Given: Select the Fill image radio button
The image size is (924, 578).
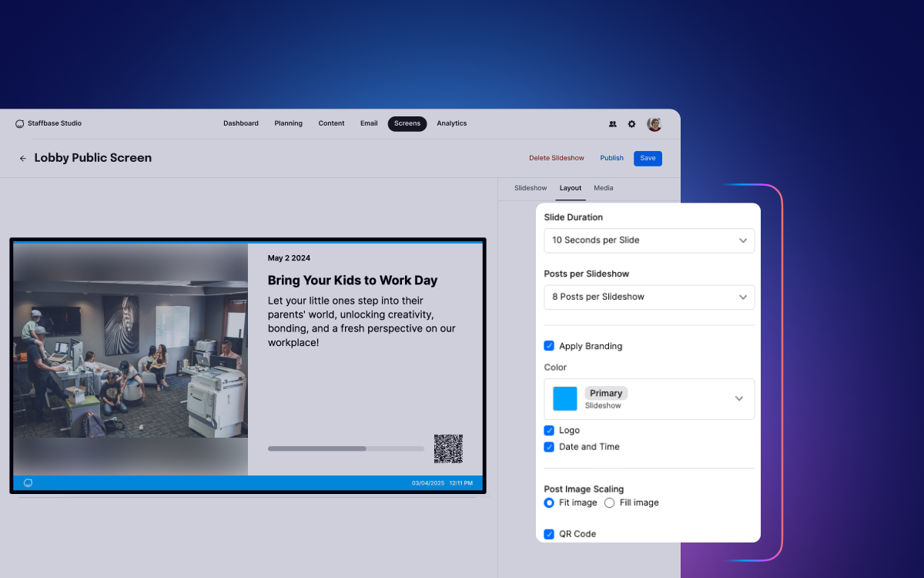Looking at the screenshot, I should tap(610, 502).
